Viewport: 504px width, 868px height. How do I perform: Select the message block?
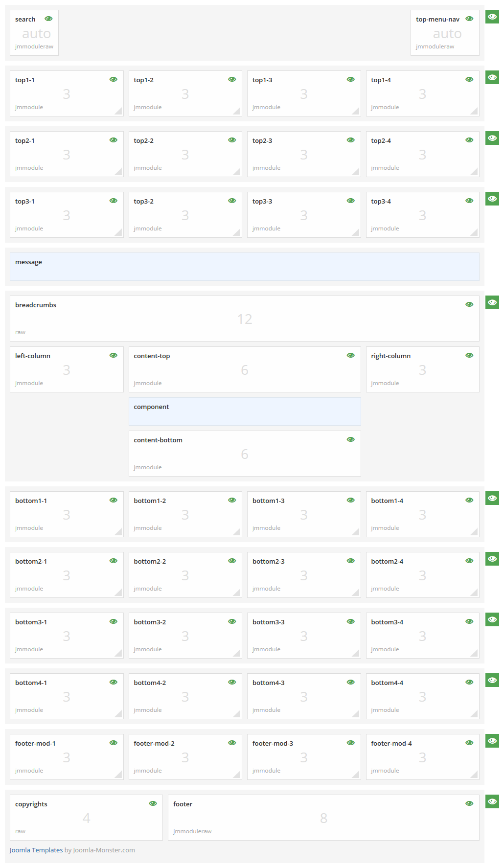245,267
